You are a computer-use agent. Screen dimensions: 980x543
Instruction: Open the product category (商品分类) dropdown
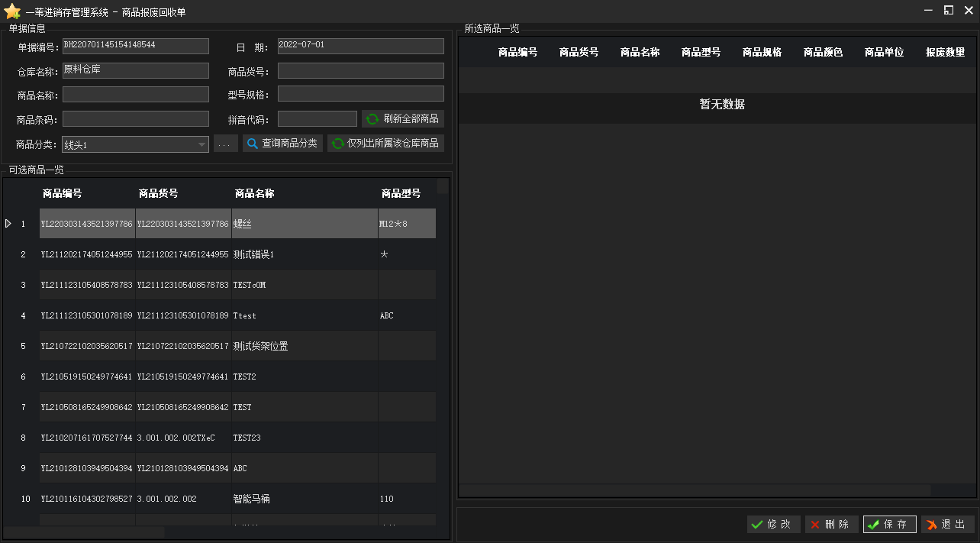point(201,144)
